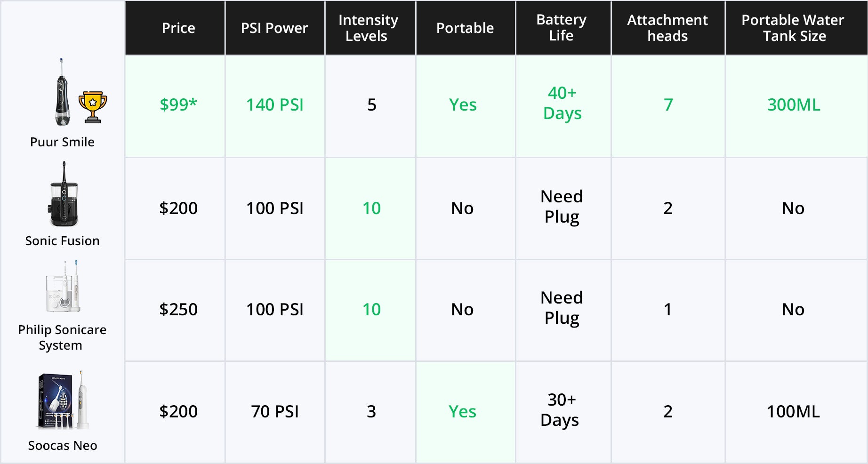This screenshot has width=868, height=464.
Task: Click the 70 PSI cell
Action: pyautogui.click(x=275, y=412)
